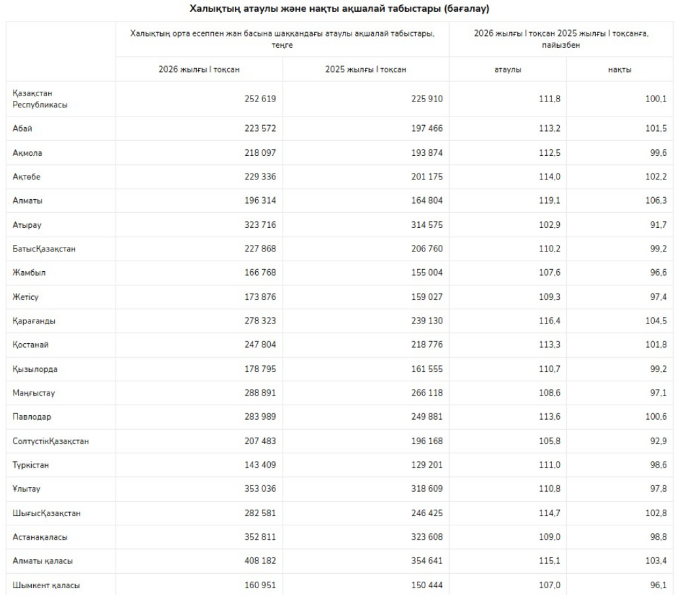691x611 pixels.
Task: Click the 'нақты' column header
Action: click(x=620, y=70)
